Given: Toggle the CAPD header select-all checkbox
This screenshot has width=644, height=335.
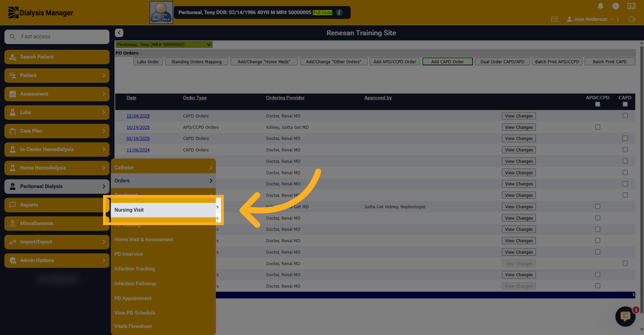Looking at the screenshot, I should click(x=625, y=104).
